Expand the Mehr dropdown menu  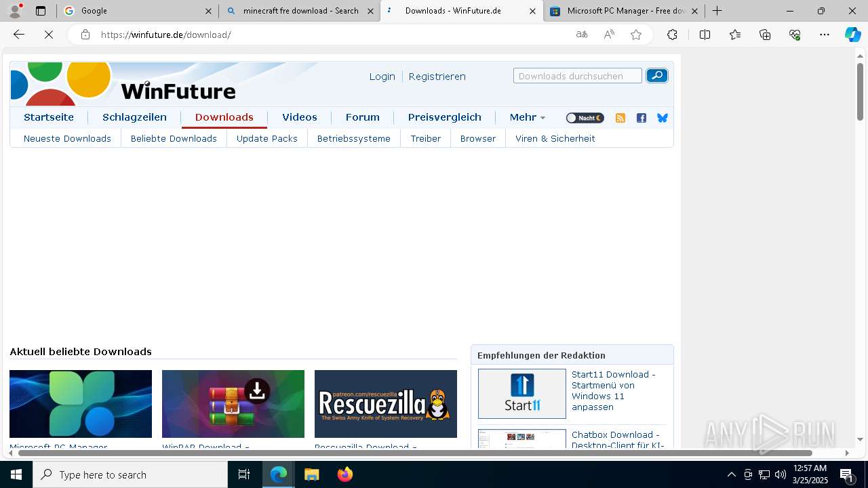(527, 117)
